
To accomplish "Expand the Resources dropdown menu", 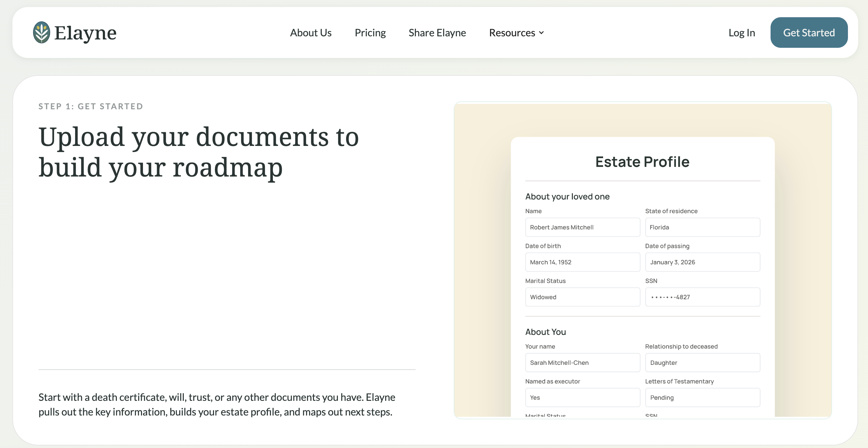I will (516, 33).
